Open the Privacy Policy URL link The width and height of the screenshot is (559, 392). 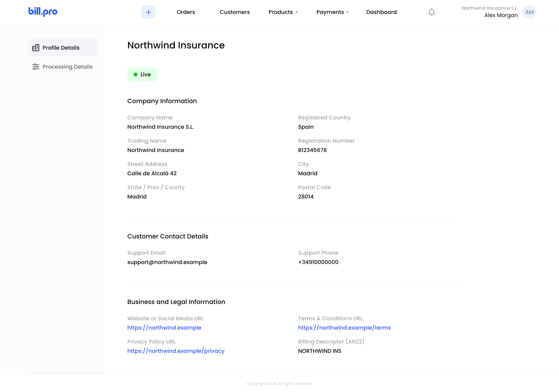click(176, 351)
